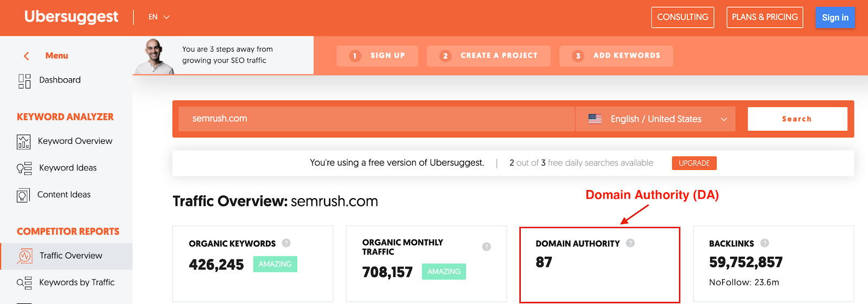This screenshot has height=304, width=868.
Task: Click the UPGRADE button
Action: click(x=694, y=163)
